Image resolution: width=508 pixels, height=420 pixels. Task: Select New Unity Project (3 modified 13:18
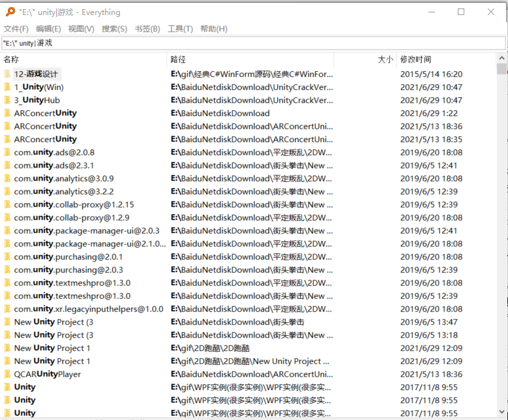pyautogui.click(x=53, y=335)
